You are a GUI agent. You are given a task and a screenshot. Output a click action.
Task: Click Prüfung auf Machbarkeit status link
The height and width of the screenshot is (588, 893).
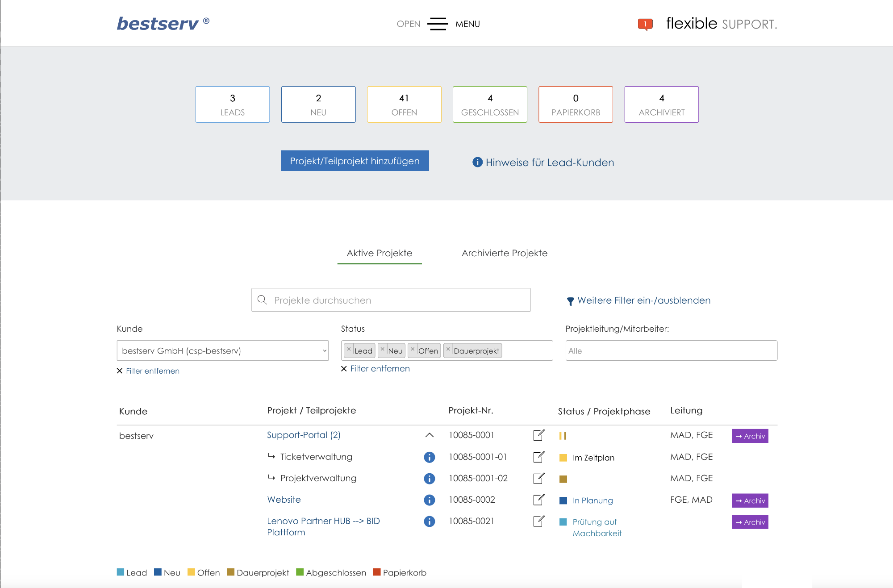tap(597, 528)
